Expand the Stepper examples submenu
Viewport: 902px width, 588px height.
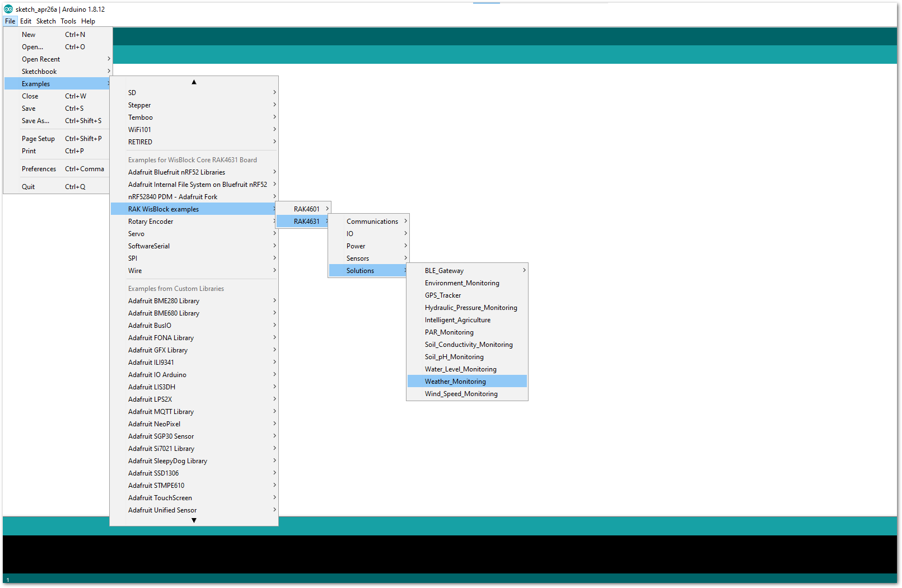[x=194, y=105]
